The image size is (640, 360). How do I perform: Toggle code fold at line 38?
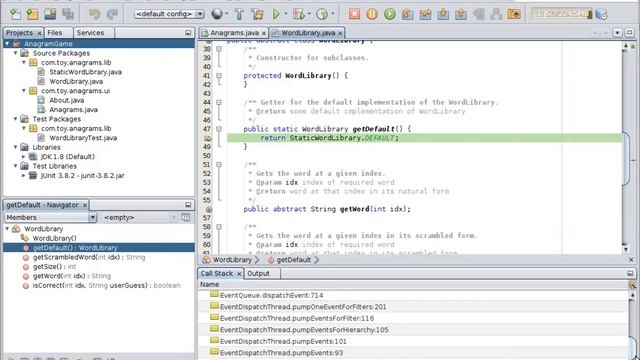tap(219, 49)
